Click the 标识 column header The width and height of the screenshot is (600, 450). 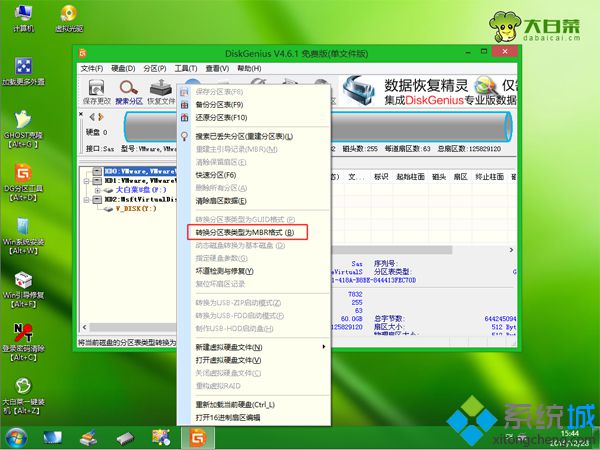click(381, 176)
